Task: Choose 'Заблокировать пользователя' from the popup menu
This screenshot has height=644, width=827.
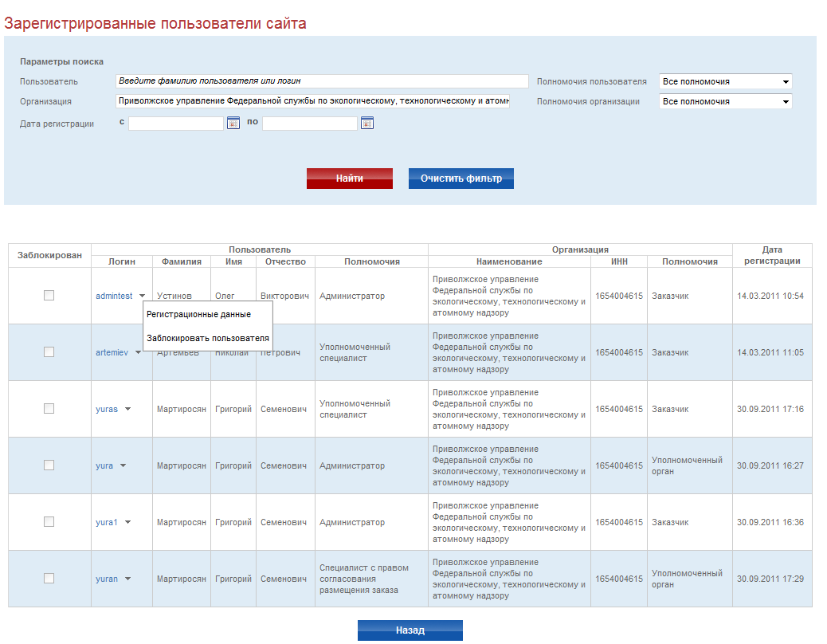Action: pyautogui.click(x=208, y=338)
